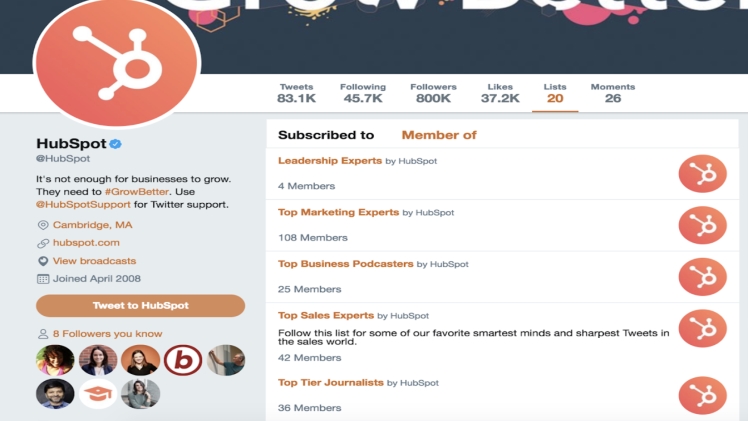The image size is (748, 421).
Task: Switch to the 'Member of' lists view
Action: (439, 135)
